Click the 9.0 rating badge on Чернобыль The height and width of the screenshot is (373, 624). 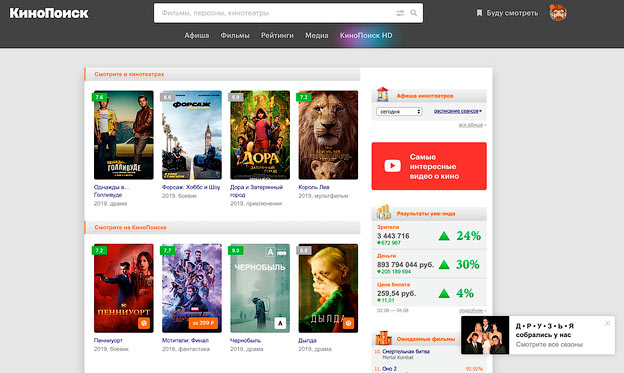coord(236,250)
